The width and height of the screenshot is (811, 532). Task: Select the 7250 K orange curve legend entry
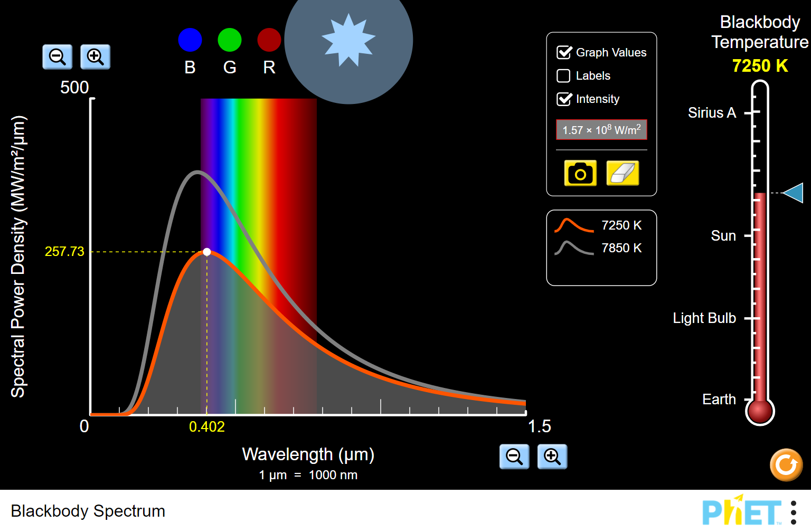(598, 225)
